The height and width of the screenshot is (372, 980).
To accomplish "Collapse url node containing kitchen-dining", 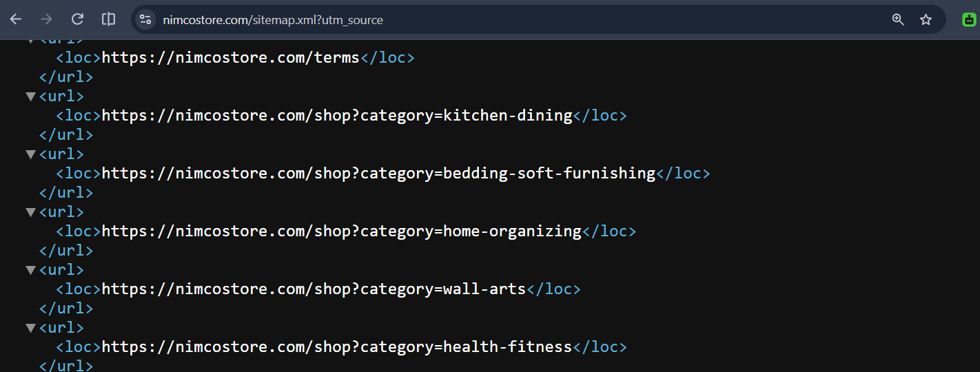I will tap(30, 96).
